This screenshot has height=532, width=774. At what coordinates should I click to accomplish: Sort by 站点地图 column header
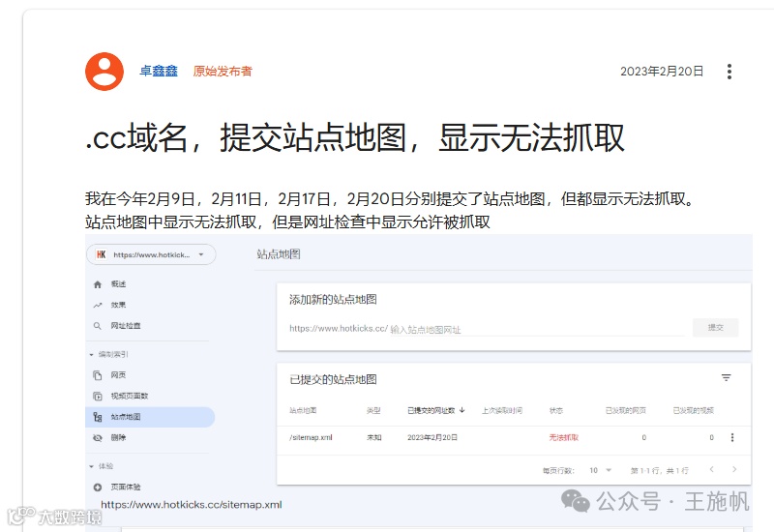tap(303, 410)
